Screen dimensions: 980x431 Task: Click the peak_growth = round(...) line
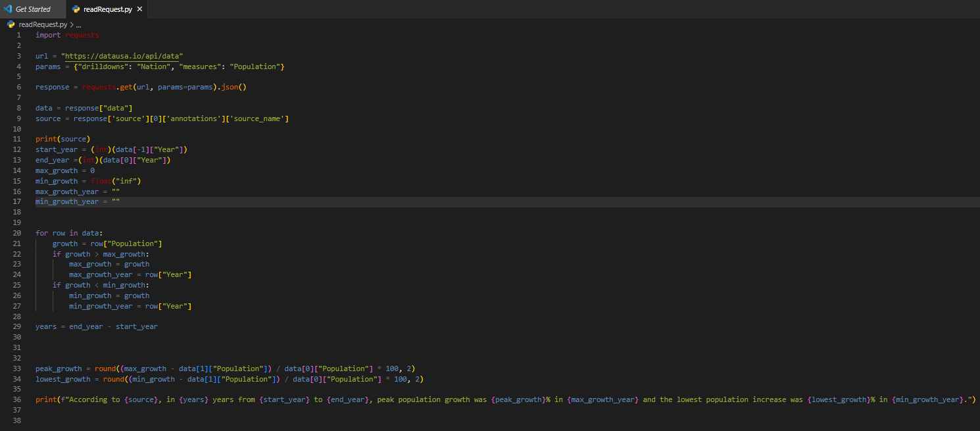[x=225, y=368]
